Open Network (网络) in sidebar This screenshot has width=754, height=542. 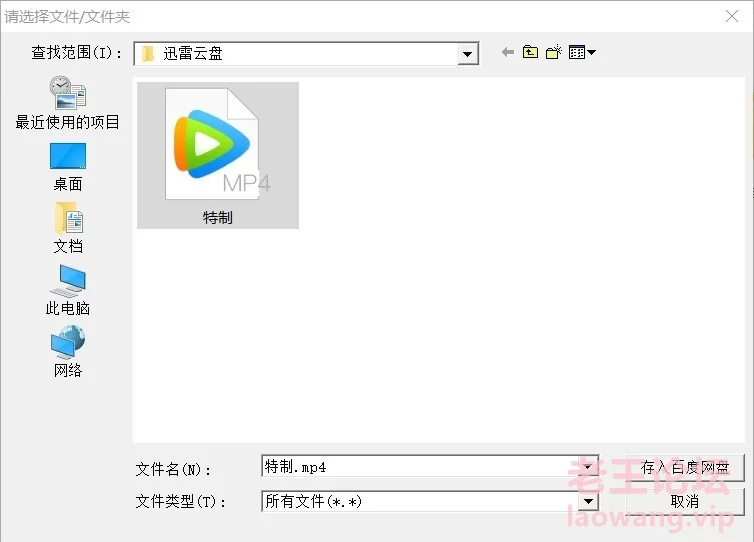(67, 352)
